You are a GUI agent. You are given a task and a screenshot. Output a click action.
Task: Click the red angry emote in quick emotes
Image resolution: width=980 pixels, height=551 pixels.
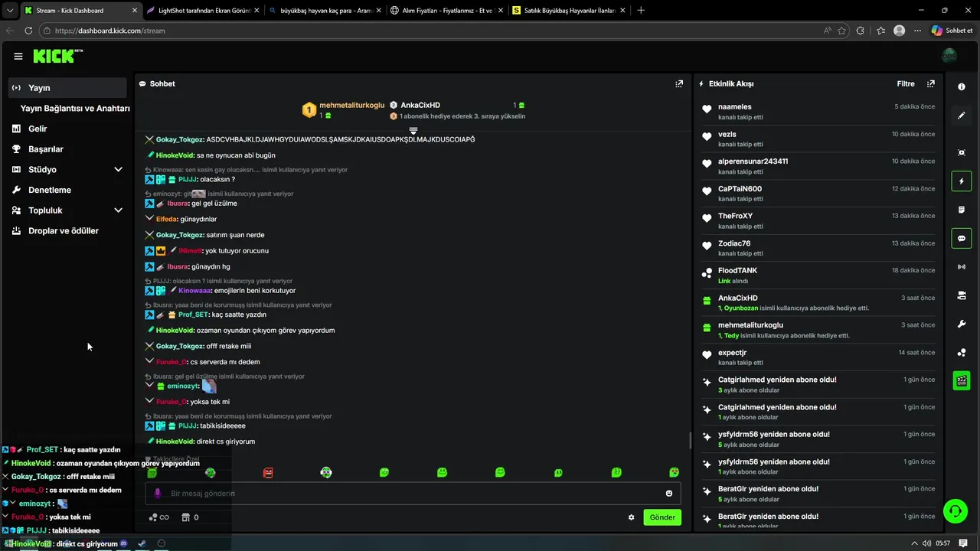pyautogui.click(x=268, y=473)
